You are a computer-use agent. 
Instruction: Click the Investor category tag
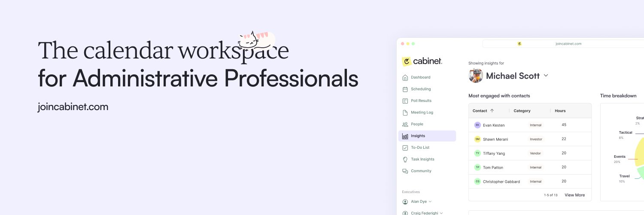click(536, 139)
